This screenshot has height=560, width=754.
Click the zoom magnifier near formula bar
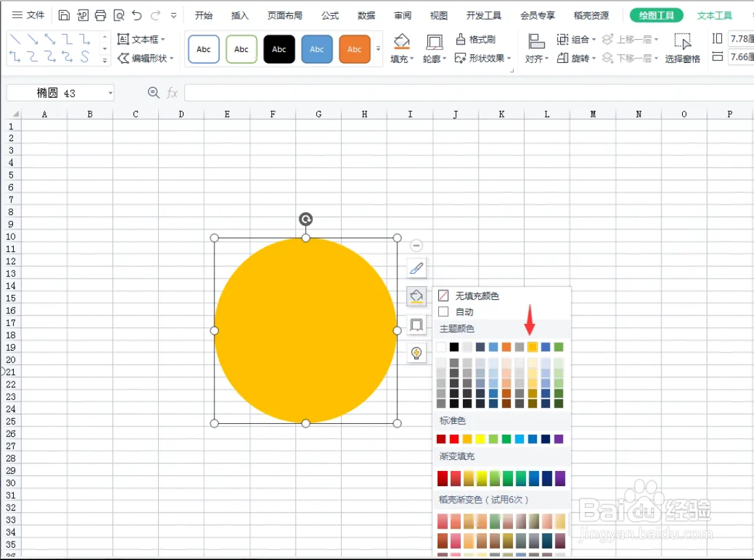(153, 93)
